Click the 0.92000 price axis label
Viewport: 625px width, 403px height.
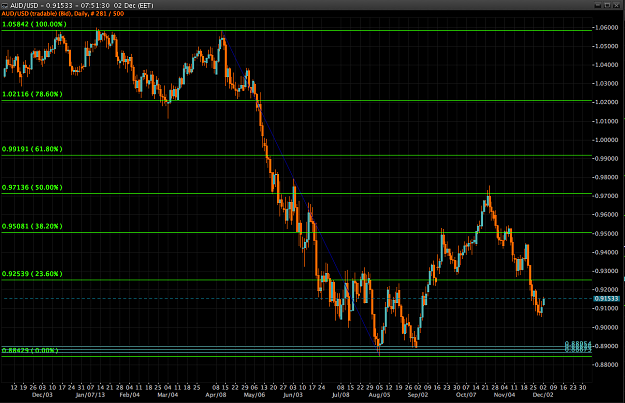pos(606,289)
